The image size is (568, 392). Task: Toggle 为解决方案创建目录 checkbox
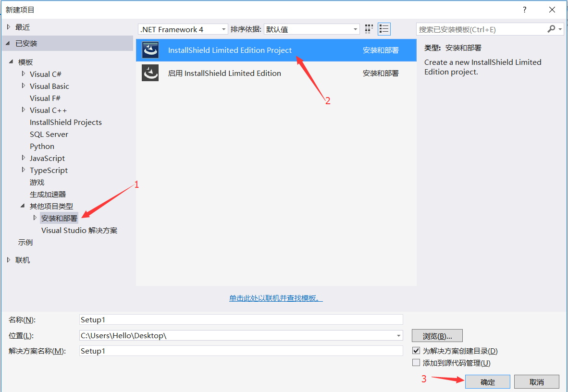(x=416, y=351)
